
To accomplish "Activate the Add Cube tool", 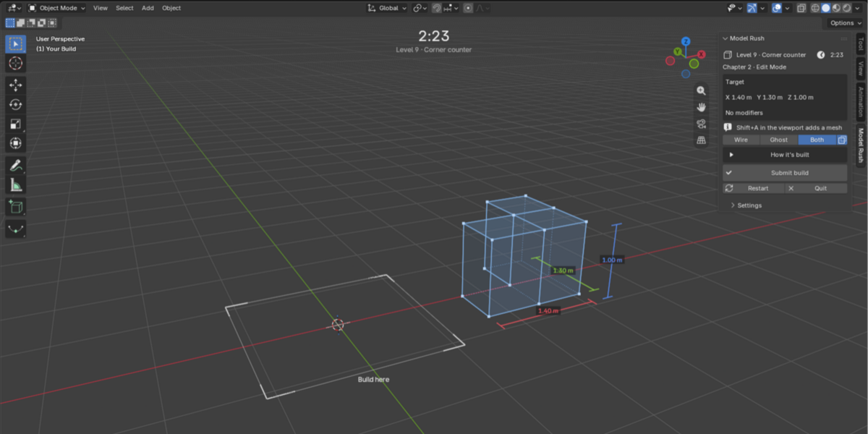I will tap(15, 207).
